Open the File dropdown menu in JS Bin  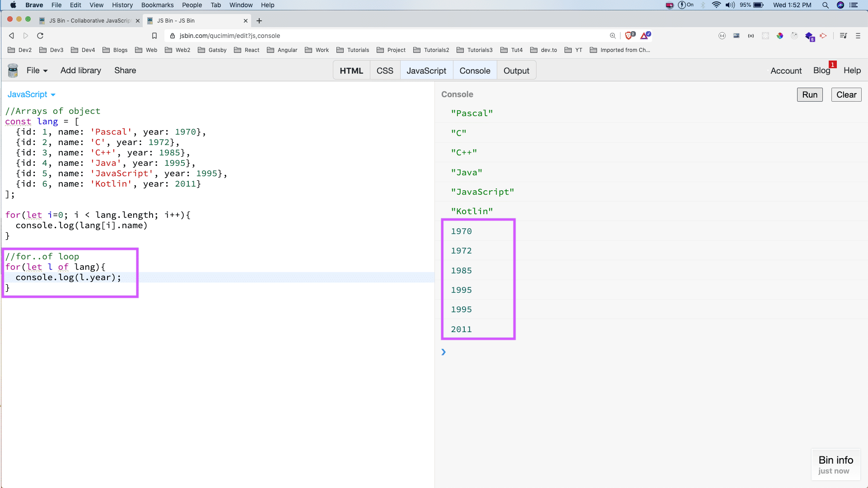click(37, 70)
